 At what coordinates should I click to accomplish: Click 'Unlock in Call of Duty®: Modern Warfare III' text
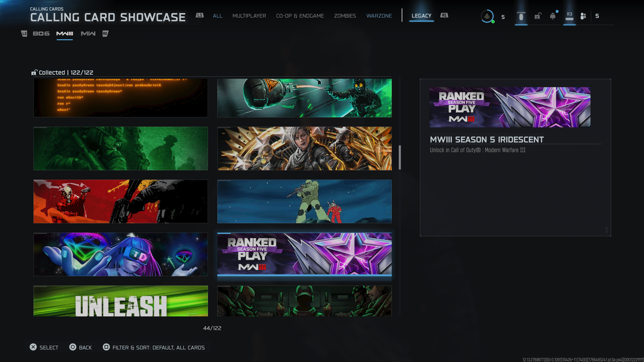click(478, 150)
